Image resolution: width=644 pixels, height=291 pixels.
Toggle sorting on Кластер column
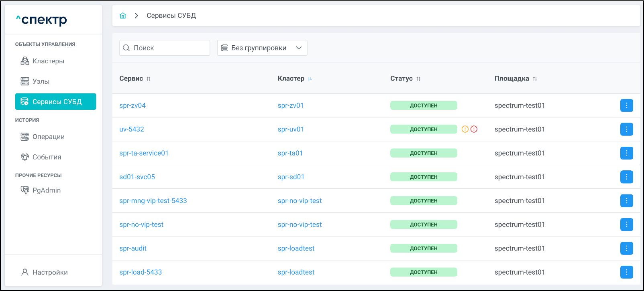coord(310,79)
